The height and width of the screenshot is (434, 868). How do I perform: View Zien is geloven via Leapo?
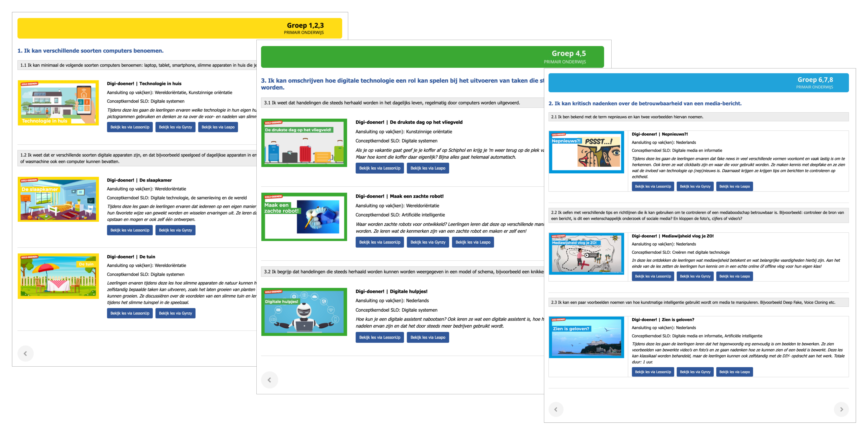(x=734, y=372)
